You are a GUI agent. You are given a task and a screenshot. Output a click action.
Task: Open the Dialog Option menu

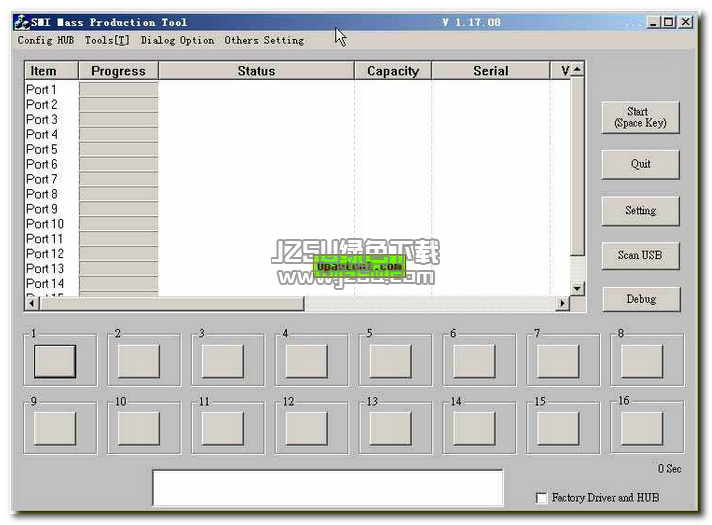coord(178,40)
